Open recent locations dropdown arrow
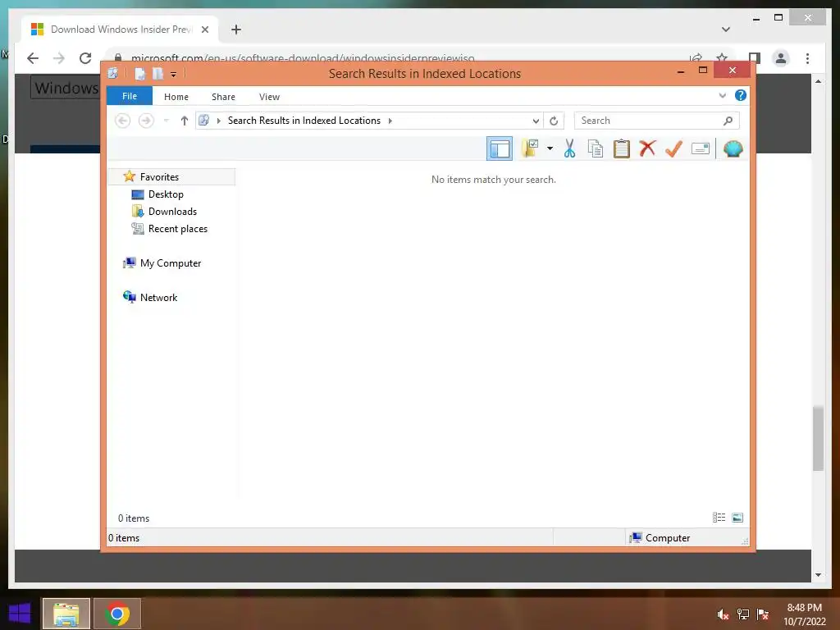The width and height of the screenshot is (840, 630). tap(166, 121)
